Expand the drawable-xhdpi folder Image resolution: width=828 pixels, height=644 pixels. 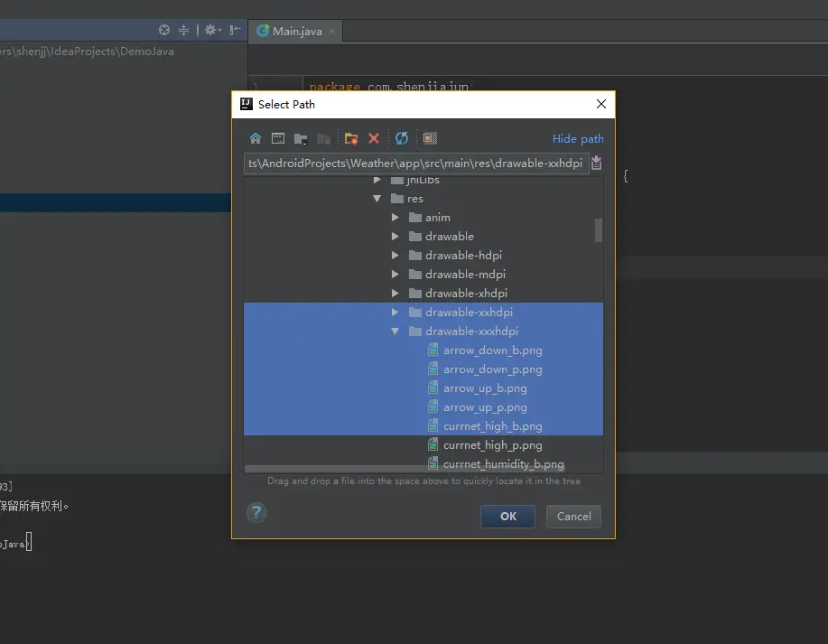(395, 294)
